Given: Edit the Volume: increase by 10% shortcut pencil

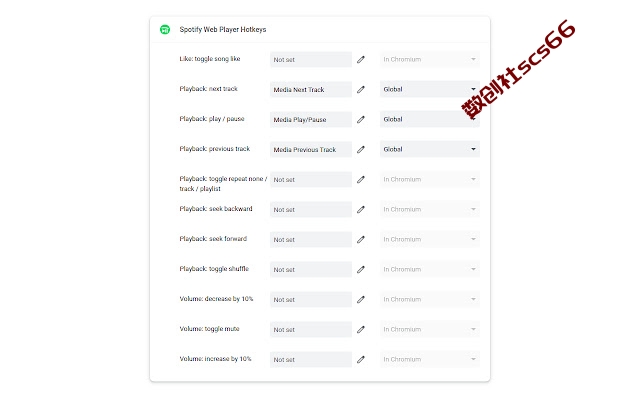Looking at the screenshot, I should pyautogui.click(x=361, y=360).
